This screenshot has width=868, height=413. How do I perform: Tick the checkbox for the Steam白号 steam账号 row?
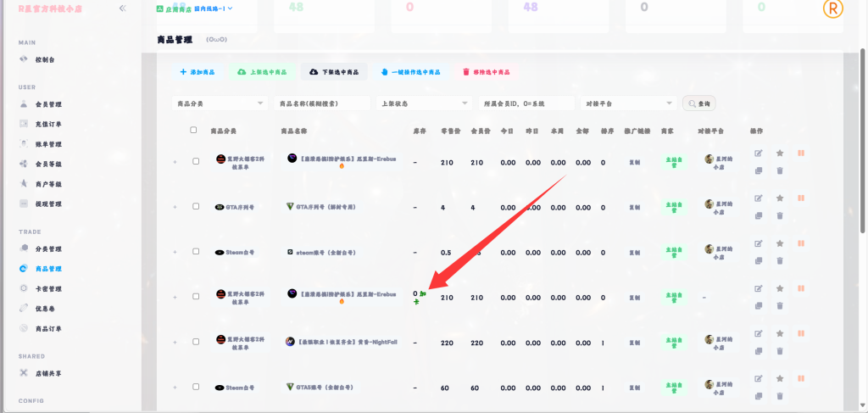coord(196,252)
